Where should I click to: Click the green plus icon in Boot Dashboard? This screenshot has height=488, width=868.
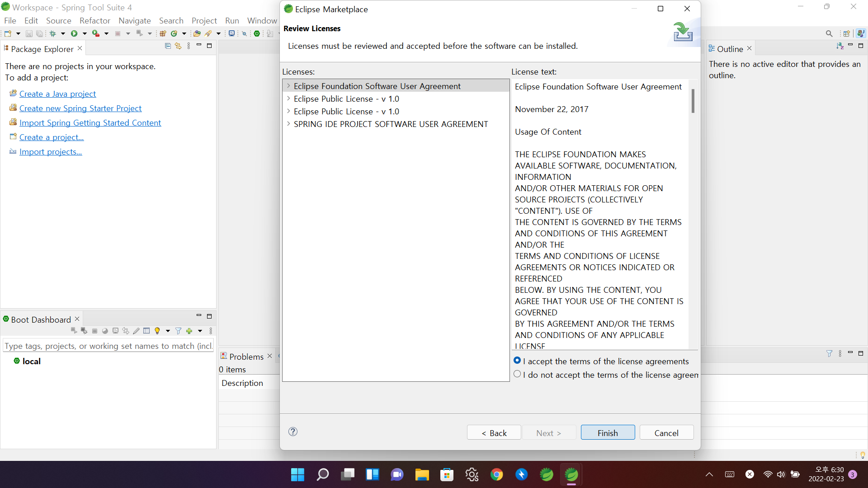pos(189,331)
